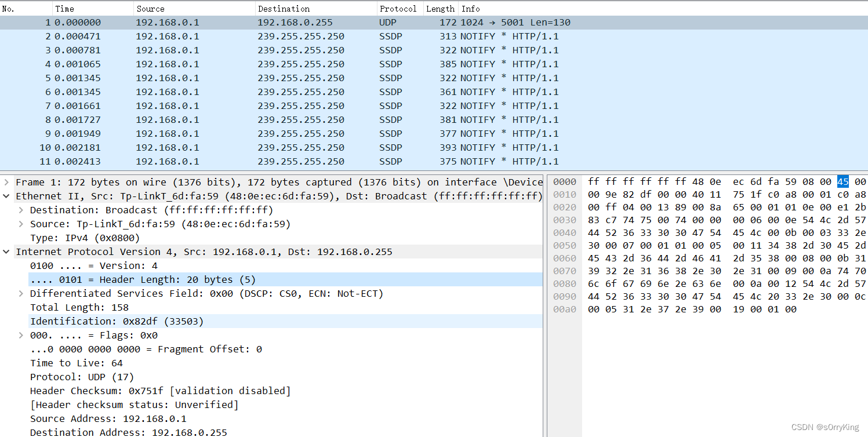Click hex offset label 0030
Image resolution: width=868 pixels, height=437 pixels.
[x=564, y=220]
